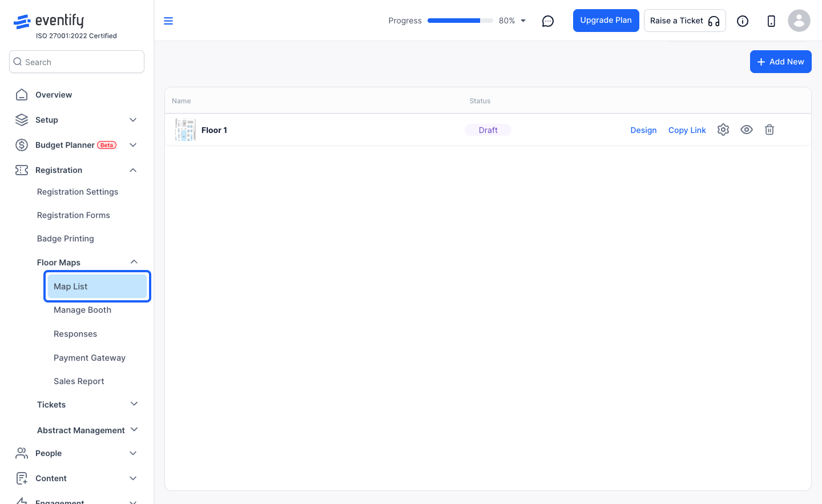
Task: Open Design link for Floor 1
Action: [643, 130]
